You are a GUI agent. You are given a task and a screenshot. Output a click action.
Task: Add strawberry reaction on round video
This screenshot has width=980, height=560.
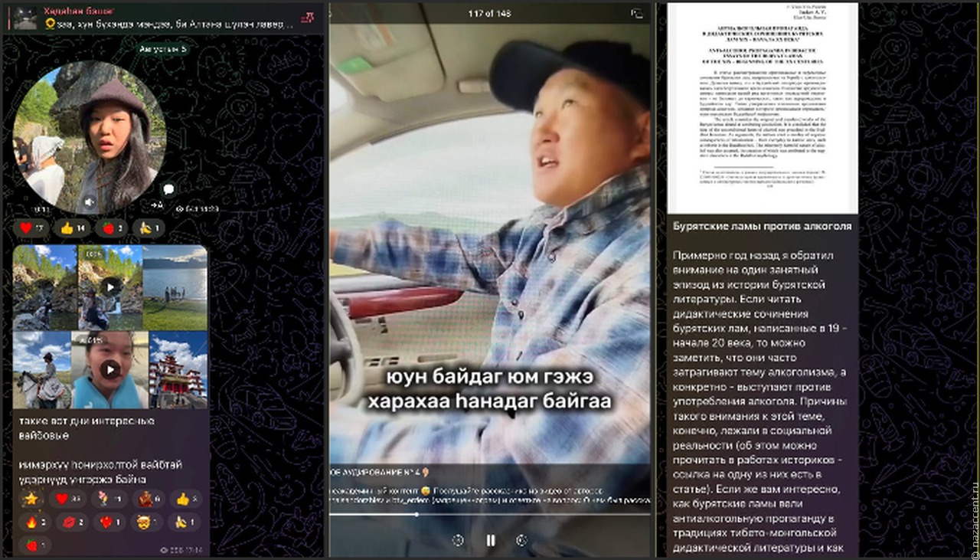coord(113,228)
